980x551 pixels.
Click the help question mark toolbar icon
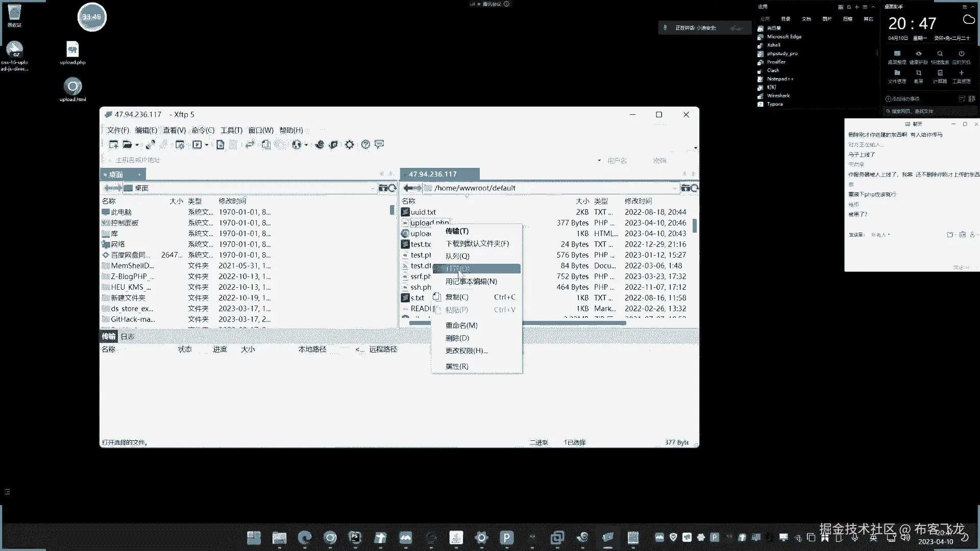click(x=365, y=144)
